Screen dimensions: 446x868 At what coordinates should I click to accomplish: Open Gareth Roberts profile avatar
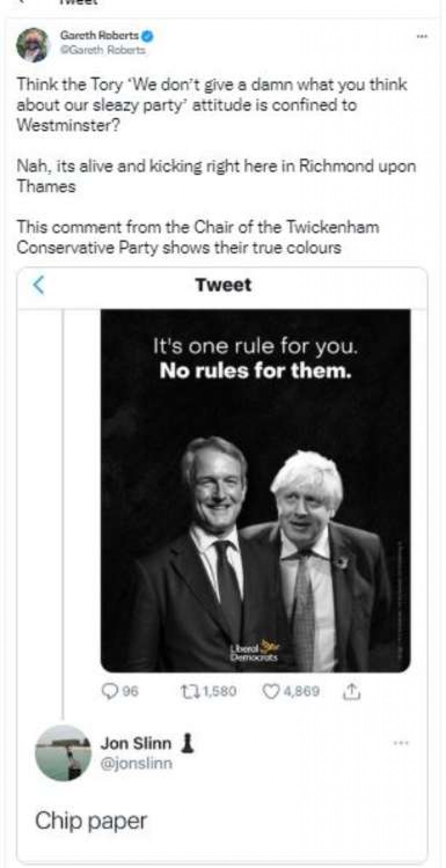(33, 45)
